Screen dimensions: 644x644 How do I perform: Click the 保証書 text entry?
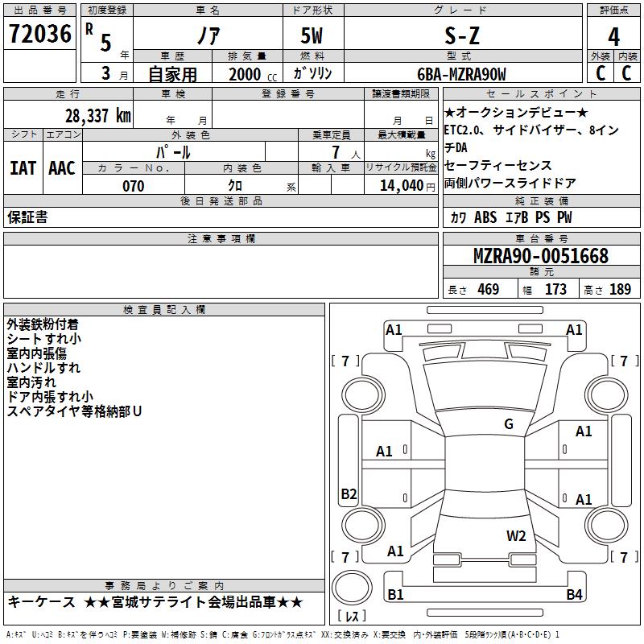tap(27, 217)
